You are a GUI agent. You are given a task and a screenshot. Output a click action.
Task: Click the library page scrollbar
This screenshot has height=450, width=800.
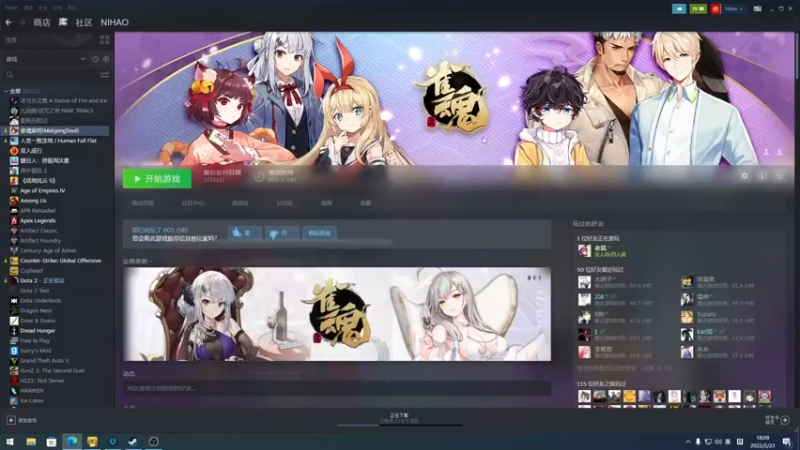(796, 56)
